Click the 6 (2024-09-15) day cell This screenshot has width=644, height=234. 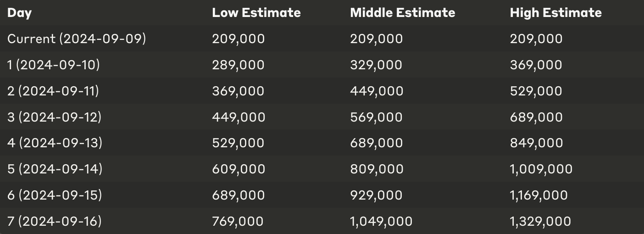[x=55, y=195]
